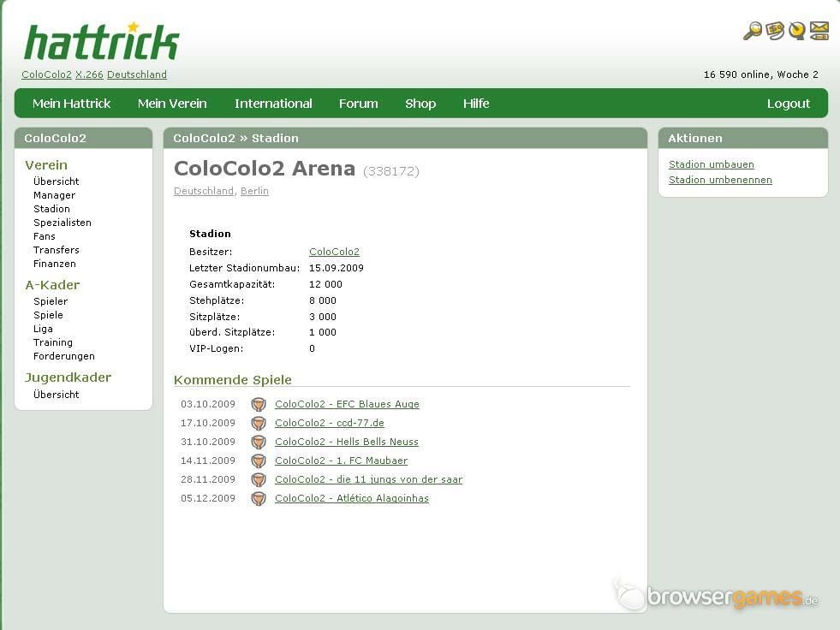Open Forderungen in the sidebar

click(x=63, y=357)
